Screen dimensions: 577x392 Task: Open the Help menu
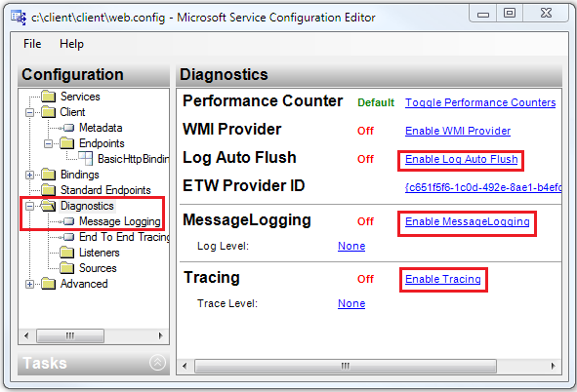[71, 44]
